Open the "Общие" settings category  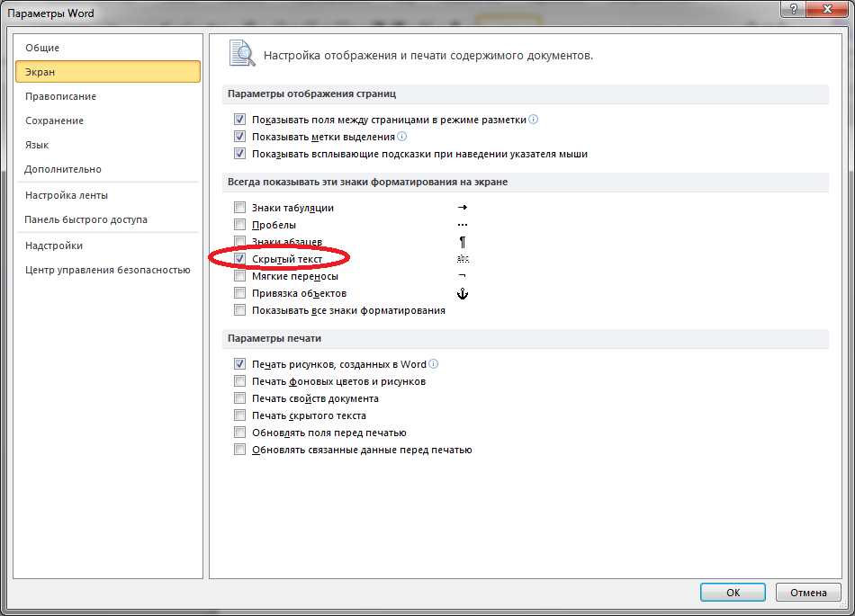[x=43, y=48]
